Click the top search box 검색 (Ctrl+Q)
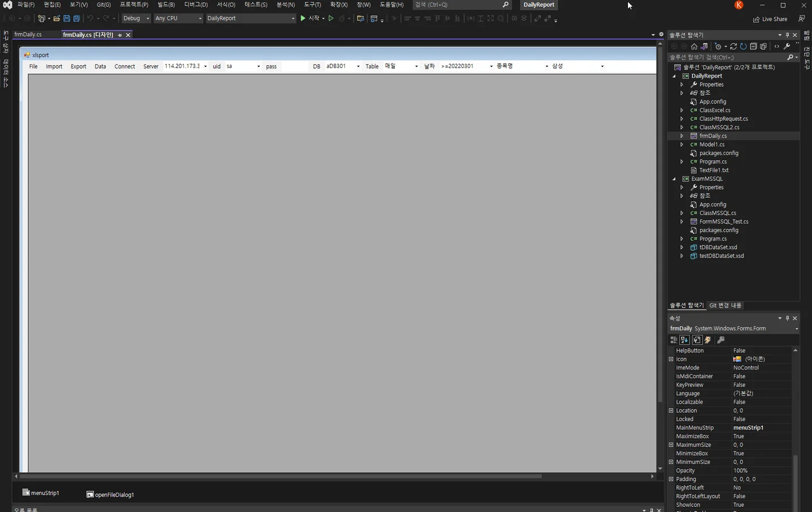This screenshot has width=812, height=512. [x=462, y=5]
